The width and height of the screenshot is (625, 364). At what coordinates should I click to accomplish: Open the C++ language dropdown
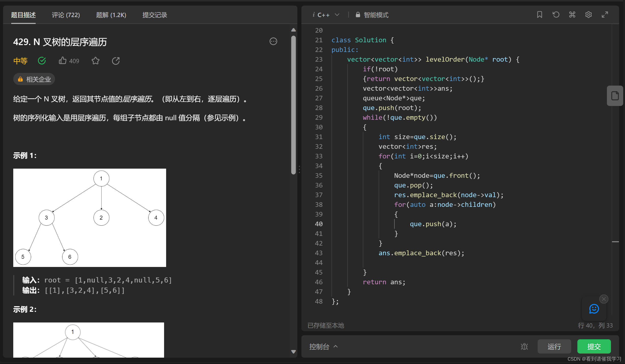pyautogui.click(x=326, y=15)
